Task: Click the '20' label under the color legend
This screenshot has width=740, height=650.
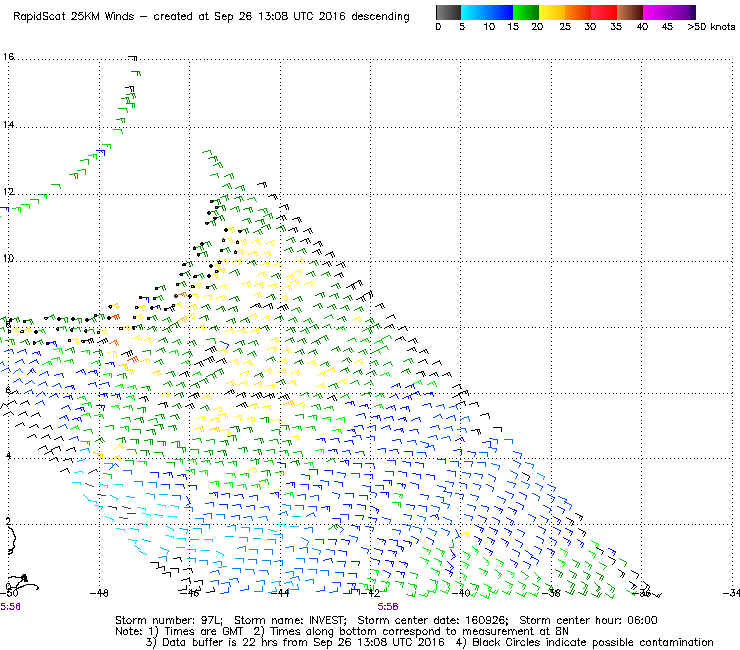Action: pos(537,27)
